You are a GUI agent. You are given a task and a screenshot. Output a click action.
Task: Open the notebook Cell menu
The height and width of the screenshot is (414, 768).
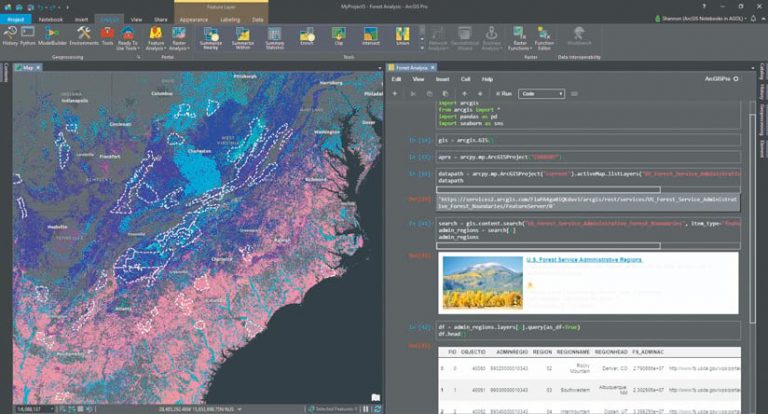coord(465,78)
